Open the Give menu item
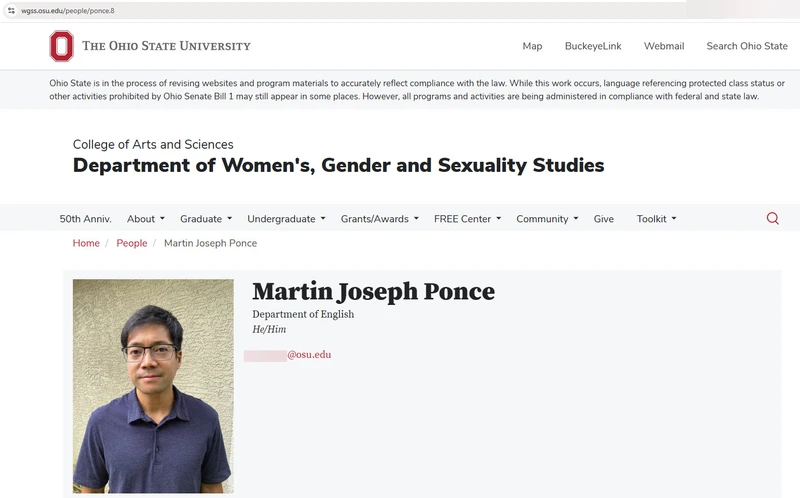 click(x=604, y=219)
